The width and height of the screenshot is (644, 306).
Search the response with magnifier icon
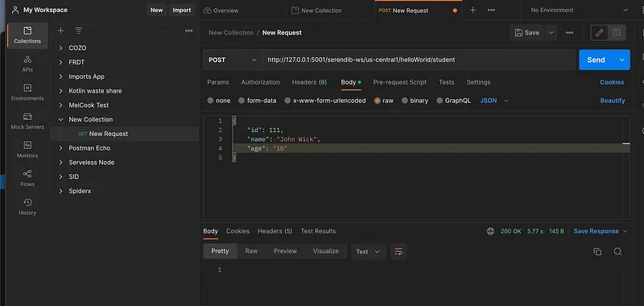[x=617, y=252]
